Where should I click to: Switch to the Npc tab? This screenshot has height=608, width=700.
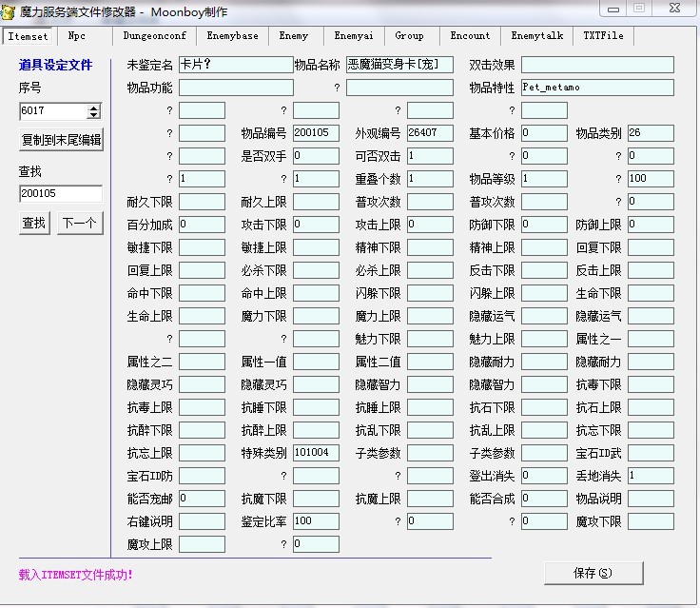77,36
